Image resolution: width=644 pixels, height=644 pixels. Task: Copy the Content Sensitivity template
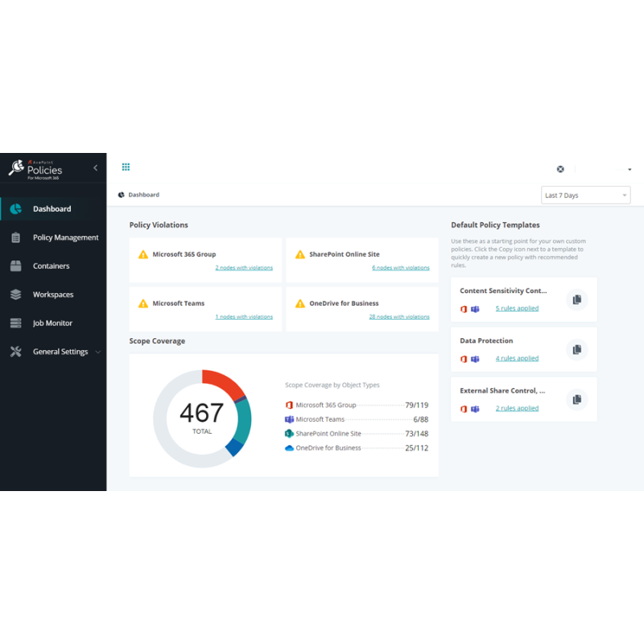(x=576, y=299)
